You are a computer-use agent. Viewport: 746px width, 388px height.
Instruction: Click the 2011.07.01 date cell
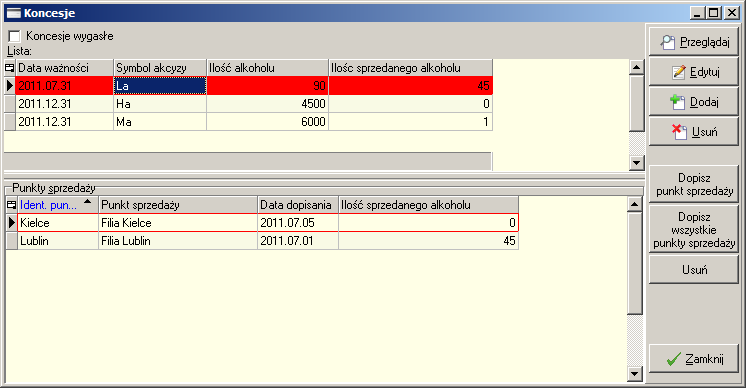click(x=298, y=241)
